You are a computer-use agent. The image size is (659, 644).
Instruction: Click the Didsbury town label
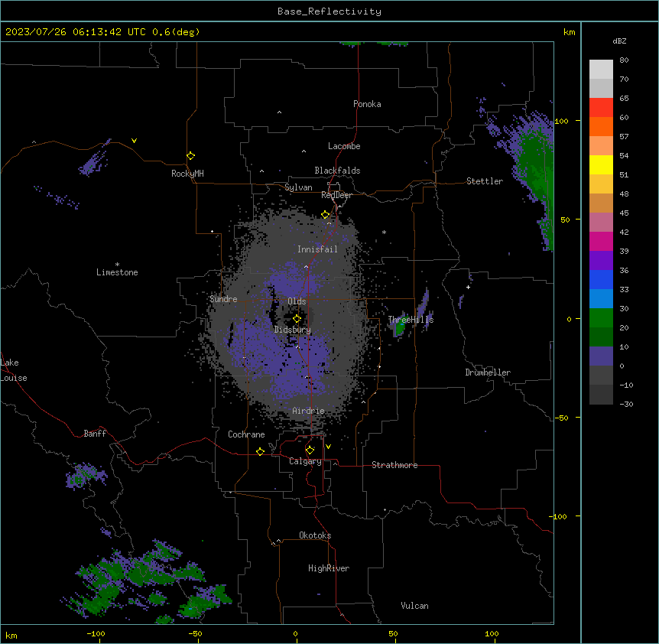(293, 330)
